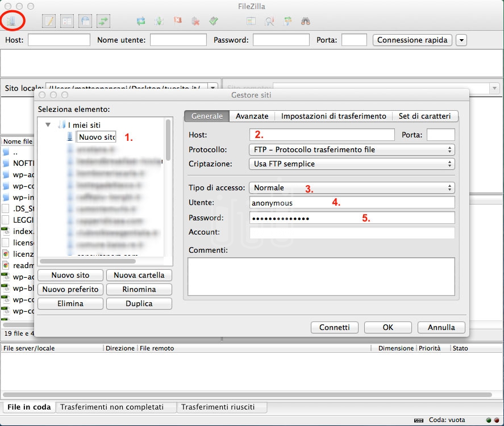The width and height of the screenshot is (504, 426).
Task: Click the Annulla button
Action: (441, 327)
